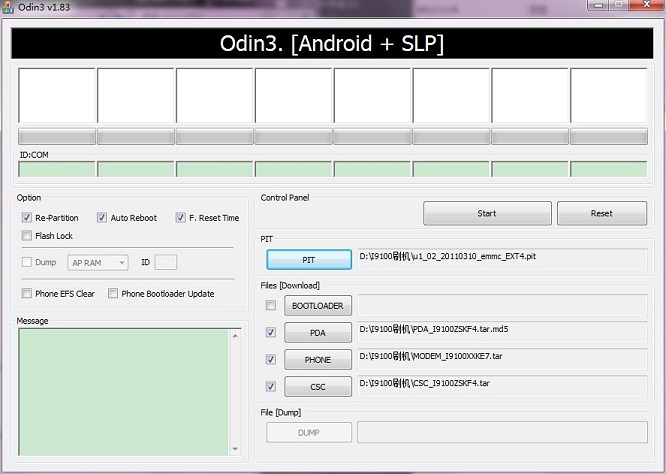The width and height of the screenshot is (666, 474).
Task: Open the AP RAM dropdown
Action: [98, 262]
